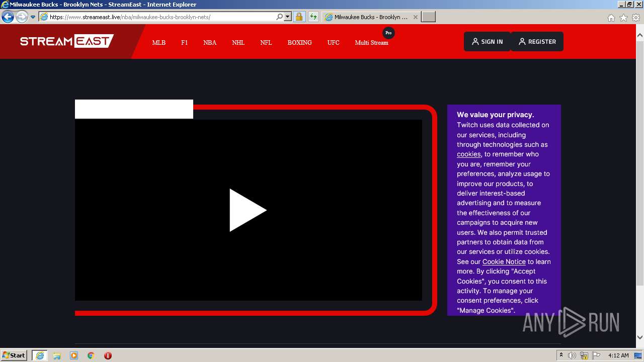The width and height of the screenshot is (644, 362).
Task: Open the BOXING menu item
Action: pos(300,43)
